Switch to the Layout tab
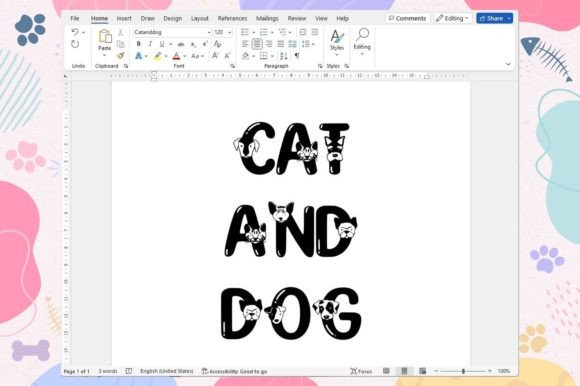The image size is (580, 386). pyautogui.click(x=200, y=18)
